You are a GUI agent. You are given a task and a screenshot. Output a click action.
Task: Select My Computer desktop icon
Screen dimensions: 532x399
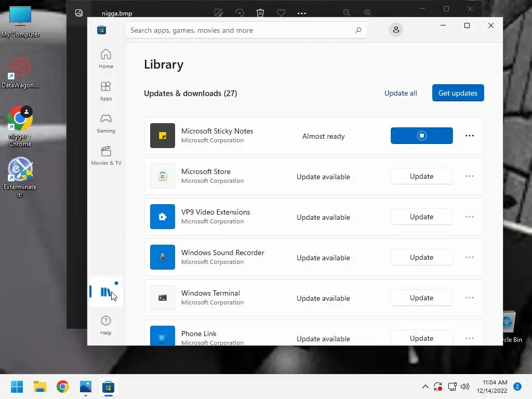[20, 22]
